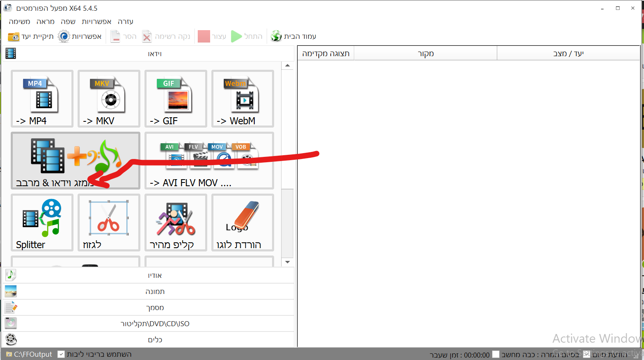Enable shut down computer after conversion checkbox
Image resolution: width=644 pixels, height=360 pixels.
496,354
